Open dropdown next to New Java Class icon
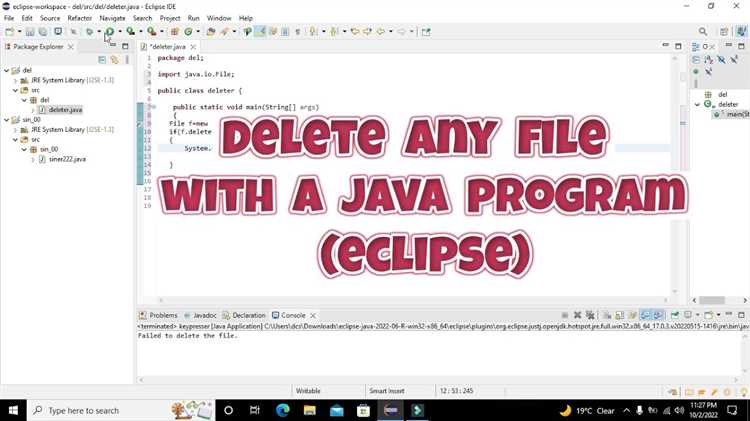750x421 pixels. point(198,32)
